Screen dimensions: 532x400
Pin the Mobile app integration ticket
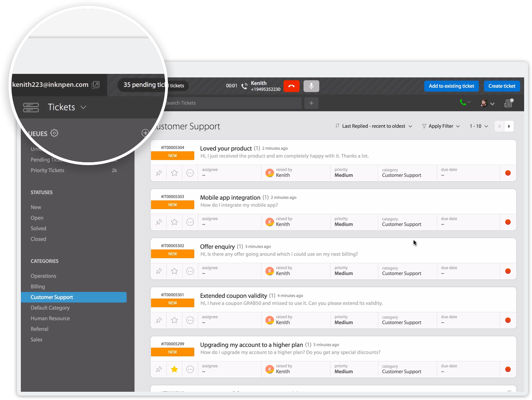(x=159, y=222)
